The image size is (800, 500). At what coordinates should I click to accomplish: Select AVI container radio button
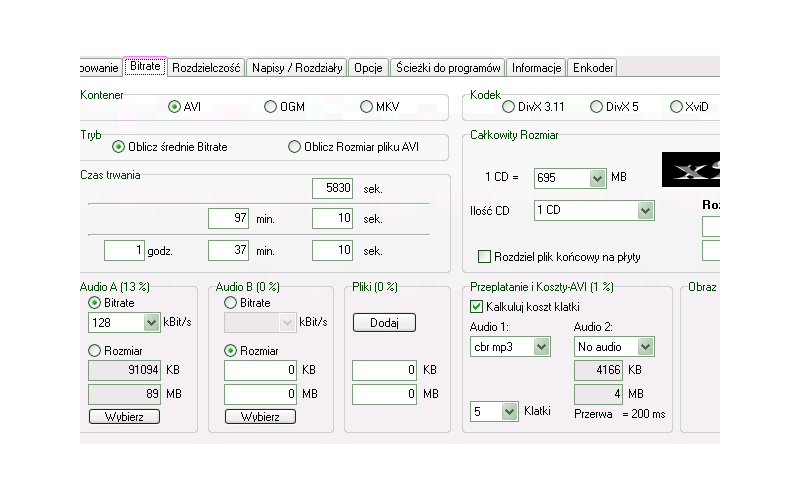click(x=174, y=107)
